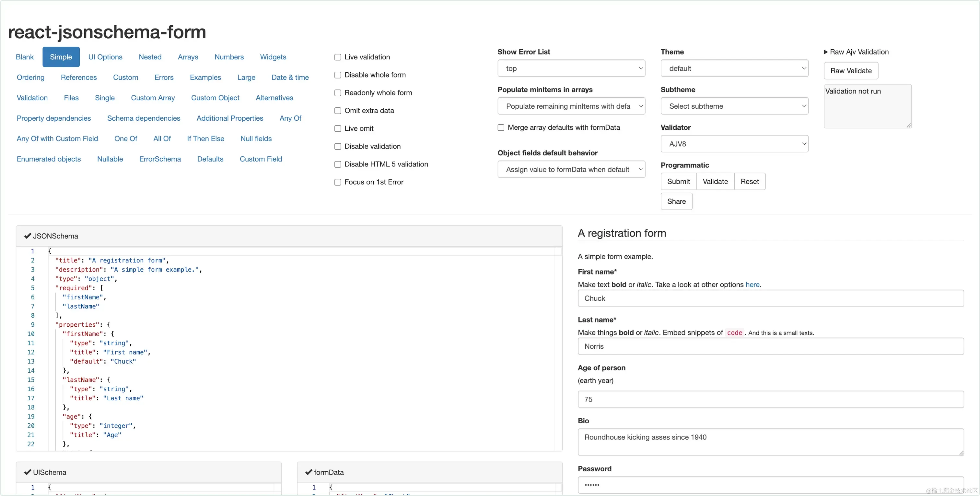
Task: Click the Age of person field
Action: (x=771, y=399)
